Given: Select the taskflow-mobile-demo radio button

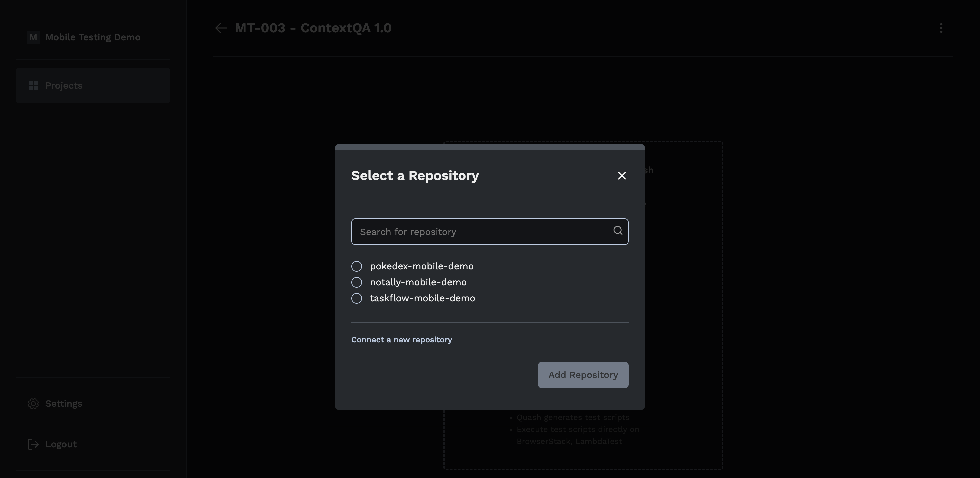Looking at the screenshot, I should click(x=356, y=298).
